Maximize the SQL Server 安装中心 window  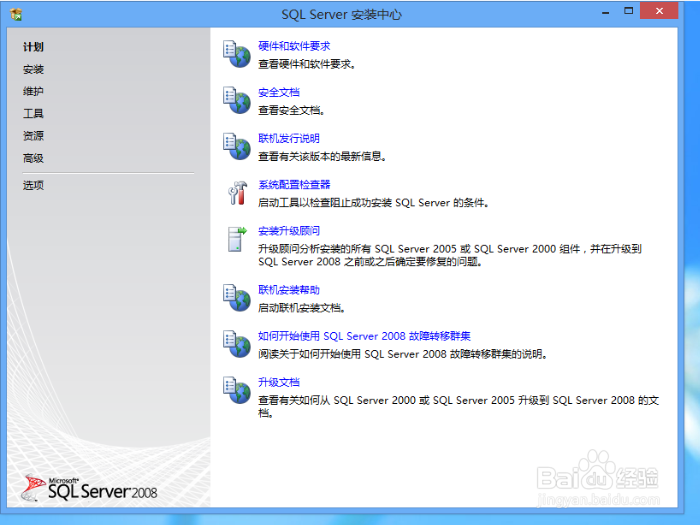628,12
